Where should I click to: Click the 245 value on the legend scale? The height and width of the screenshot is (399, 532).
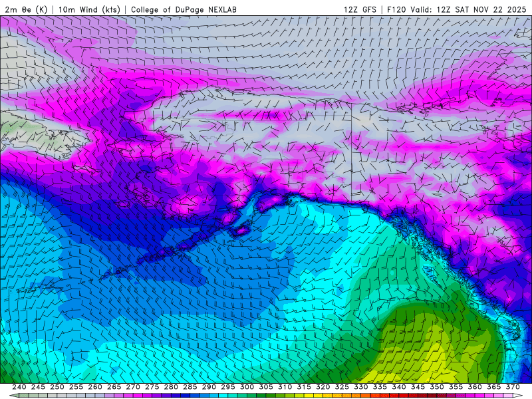pyautogui.click(x=38, y=387)
